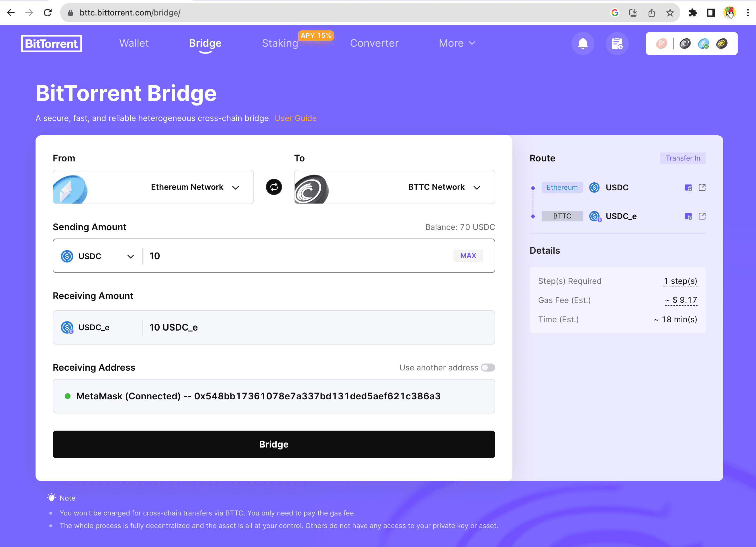Swap From and To networks
The image size is (756, 547).
(274, 187)
